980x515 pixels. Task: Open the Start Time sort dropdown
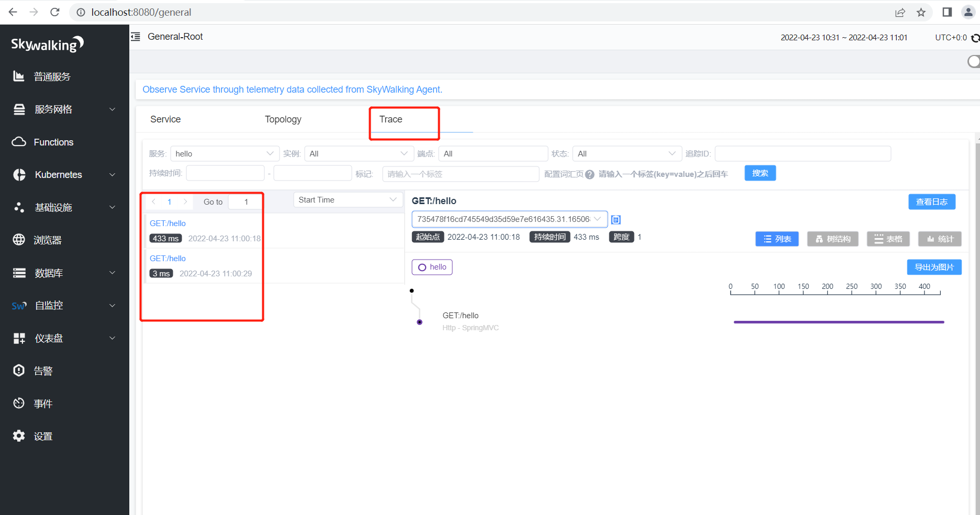click(348, 199)
